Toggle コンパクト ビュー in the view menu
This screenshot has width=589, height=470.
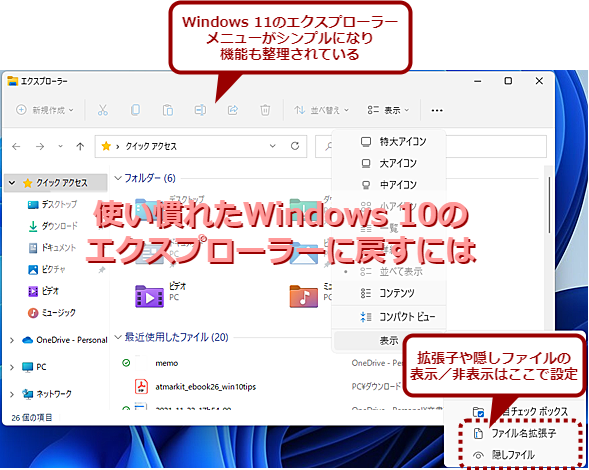389,317
